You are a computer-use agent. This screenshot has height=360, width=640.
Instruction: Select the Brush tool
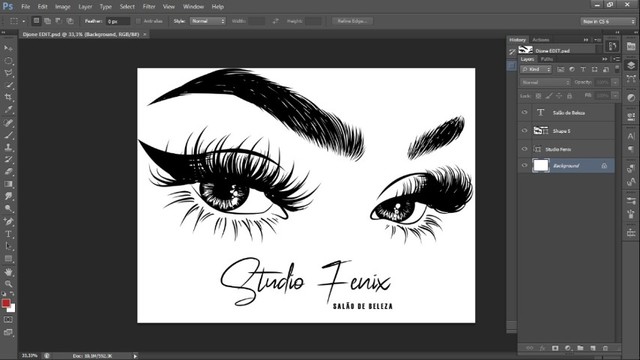tap(8, 135)
